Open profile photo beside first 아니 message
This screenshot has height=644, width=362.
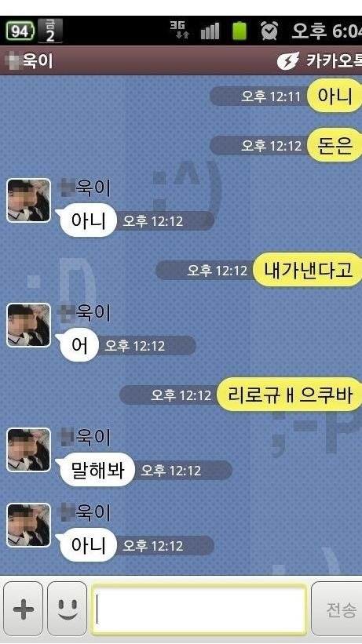point(28,201)
